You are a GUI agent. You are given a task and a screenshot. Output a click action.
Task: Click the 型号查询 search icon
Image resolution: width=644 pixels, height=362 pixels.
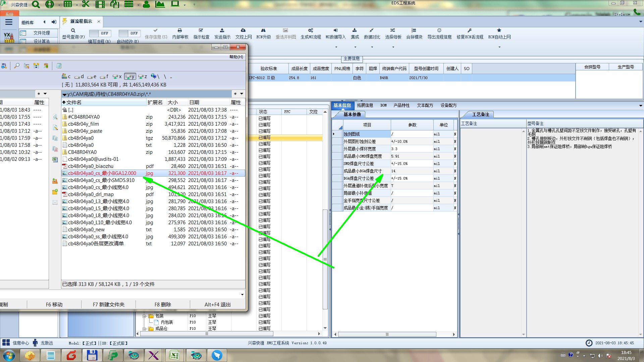pos(73,31)
